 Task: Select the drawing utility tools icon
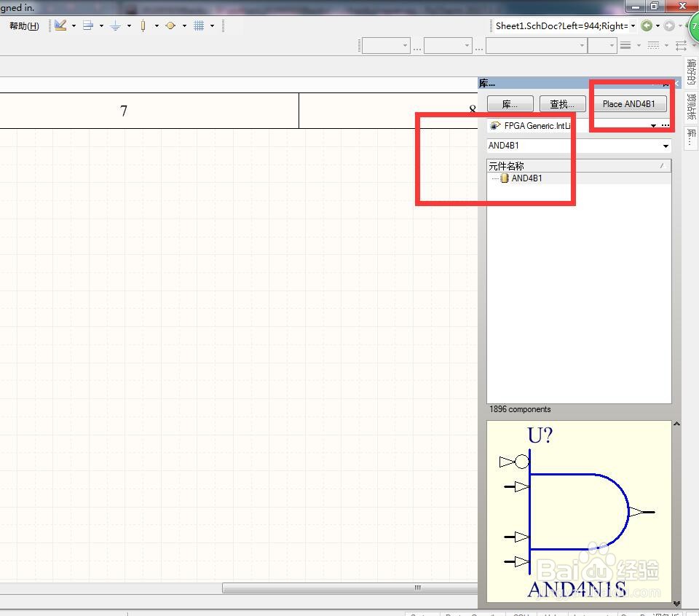coord(60,25)
